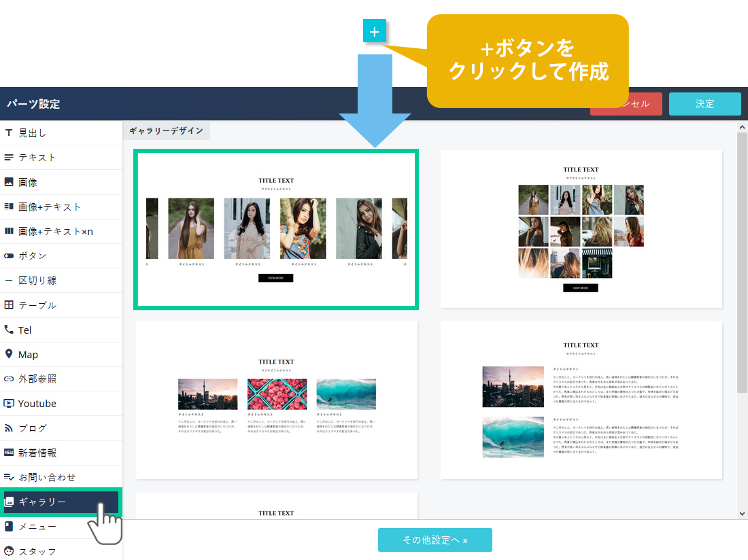Click the gallery design list scrollbar down arrow
748x560 pixels.
(x=742, y=514)
